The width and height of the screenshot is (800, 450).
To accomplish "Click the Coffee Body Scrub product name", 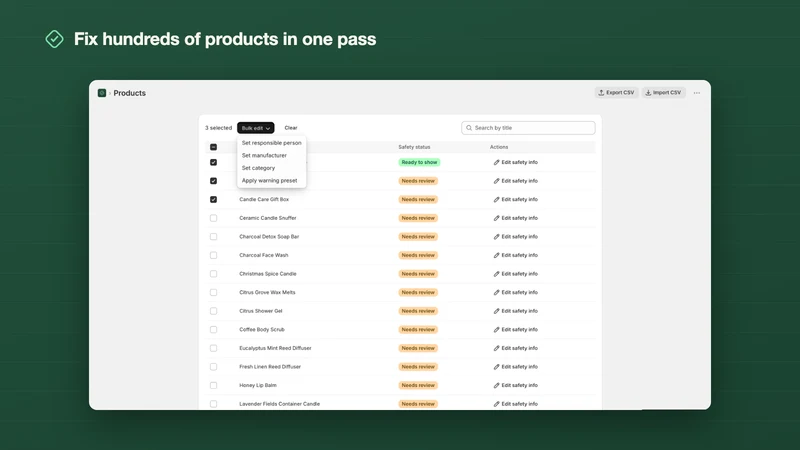I will pos(262,330).
